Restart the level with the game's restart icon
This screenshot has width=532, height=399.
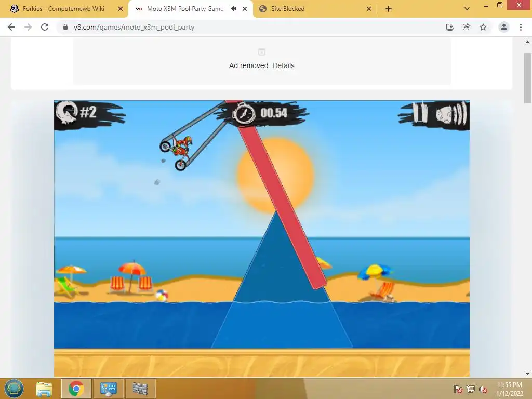click(67, 112)
